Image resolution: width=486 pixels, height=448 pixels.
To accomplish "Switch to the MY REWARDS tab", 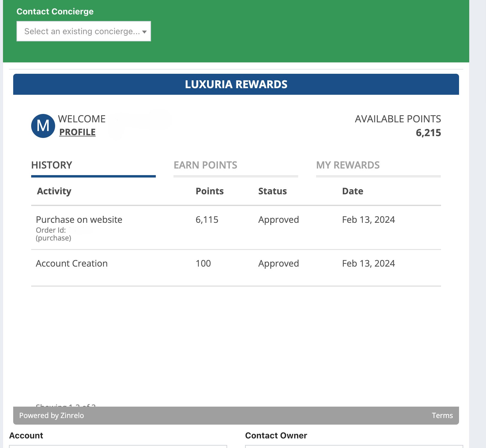I will pos(348,165).
